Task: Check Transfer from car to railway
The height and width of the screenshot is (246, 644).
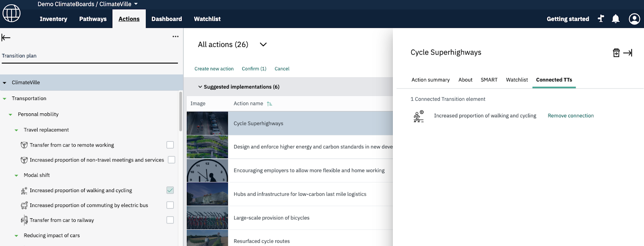Action: click(x=170, y=220)
